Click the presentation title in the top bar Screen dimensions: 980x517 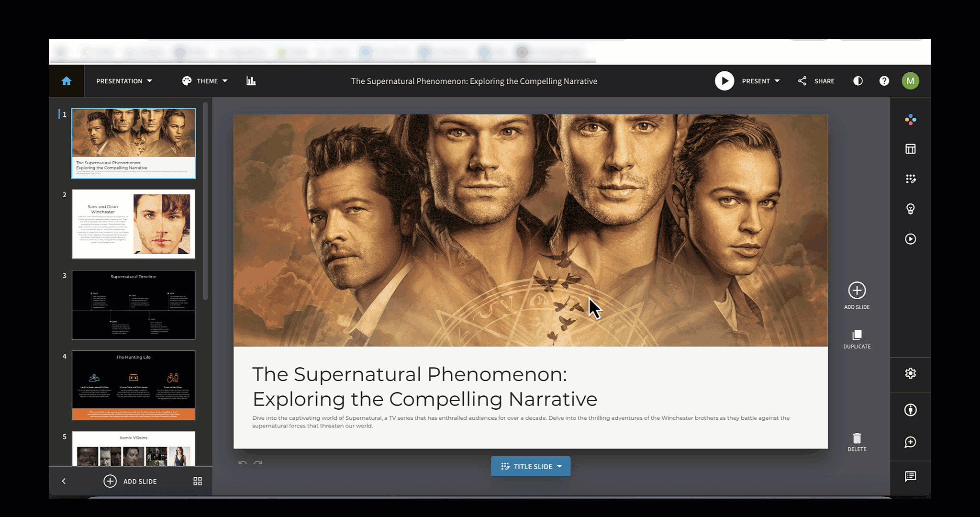click(474, 81)
